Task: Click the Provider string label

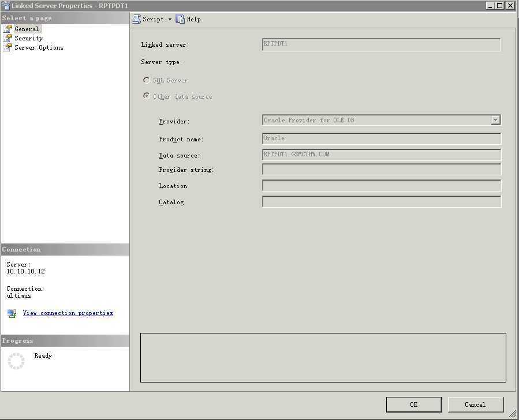Action: [x=186, y=170]
